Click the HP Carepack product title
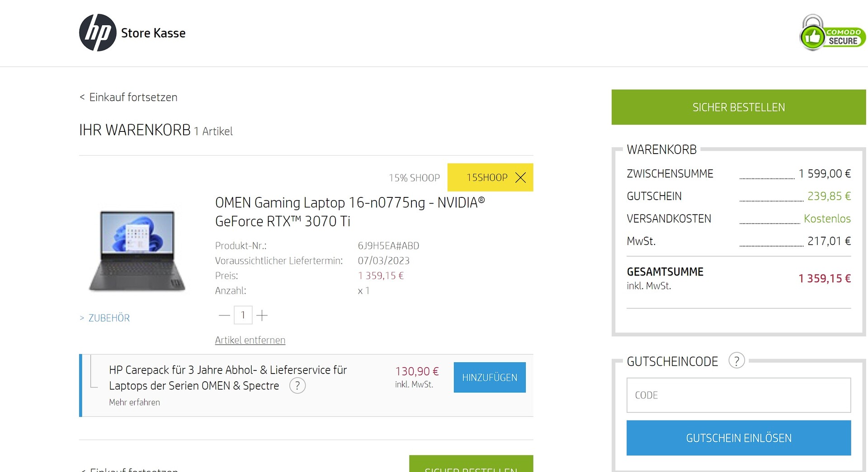 [228, 378]
